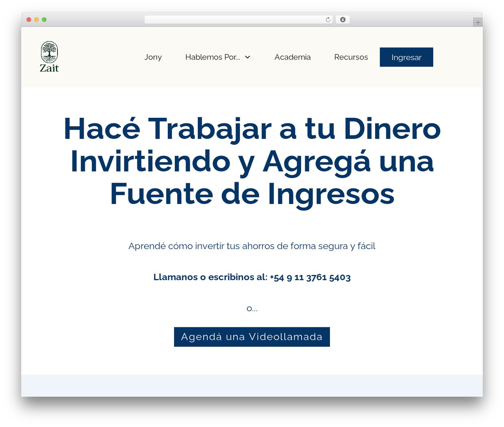Open the Recursos menu item
Screen dimensions: 504x427
(x=351, y=57)
